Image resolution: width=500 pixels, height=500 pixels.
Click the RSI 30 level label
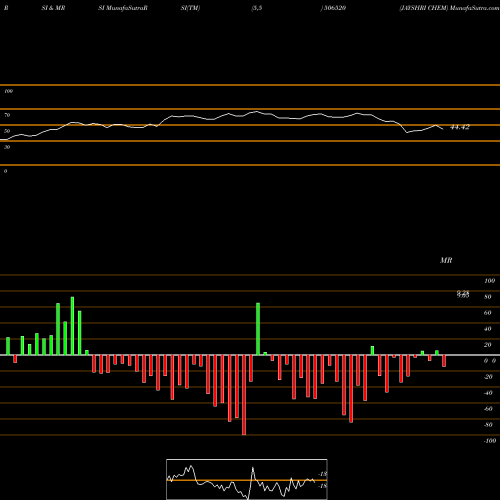click(x=7, y=147)
